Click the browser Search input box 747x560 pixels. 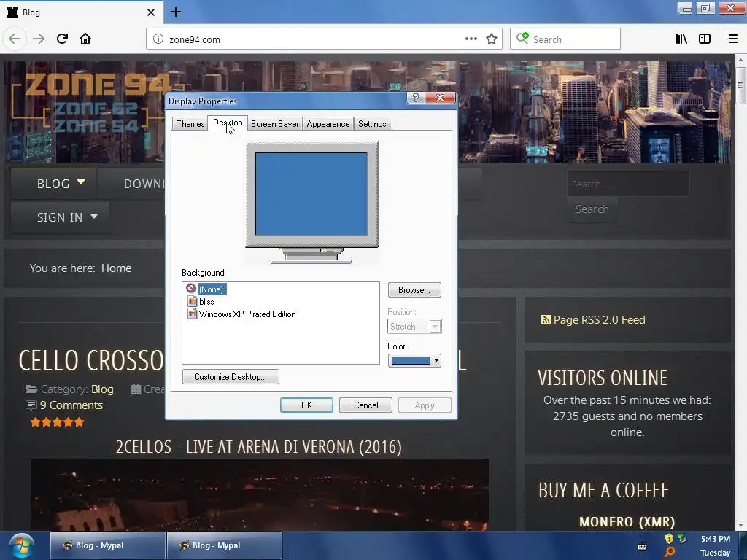click(x=565, y=39)
